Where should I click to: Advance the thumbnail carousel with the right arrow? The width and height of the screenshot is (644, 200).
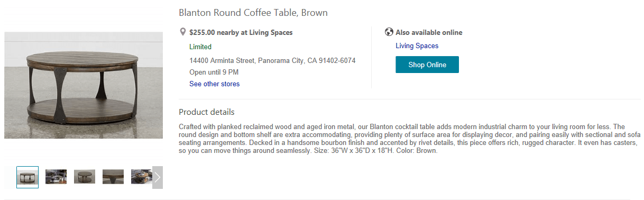tap(158, 177)
